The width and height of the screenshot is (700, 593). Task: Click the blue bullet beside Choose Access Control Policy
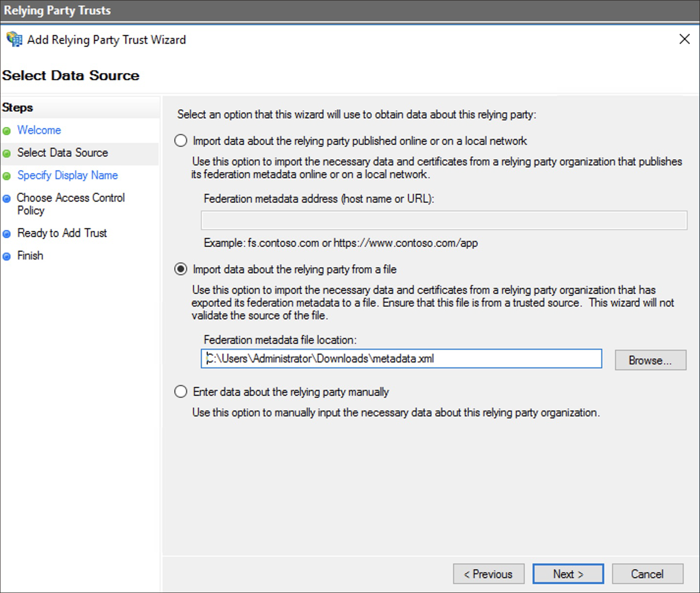[x=7, y=199]
